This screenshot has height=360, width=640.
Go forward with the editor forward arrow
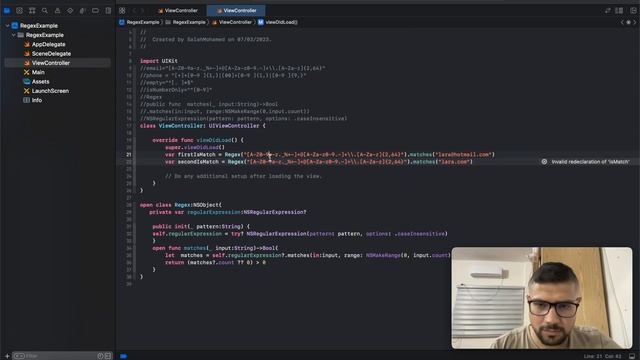[142, 11]
